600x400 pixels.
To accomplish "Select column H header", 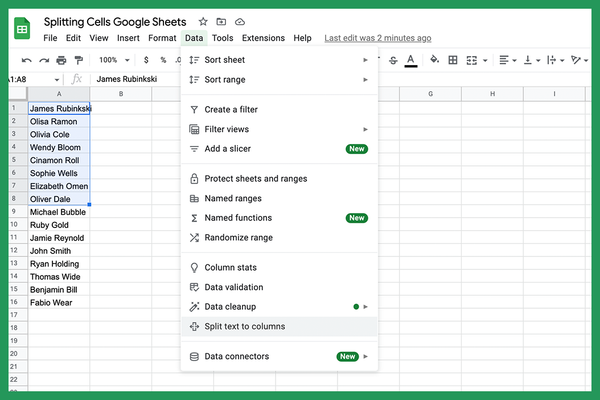I will point(492,94).
